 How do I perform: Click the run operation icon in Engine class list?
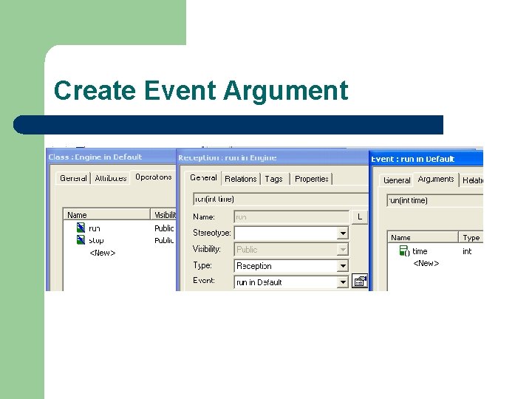[x=81, y=228]
